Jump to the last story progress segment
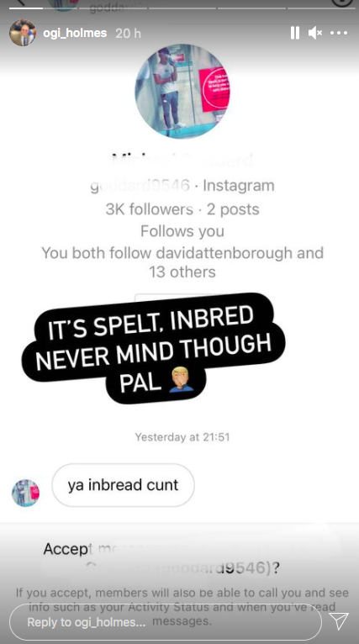The image size is (359, 644). click(x=321, y=8)
